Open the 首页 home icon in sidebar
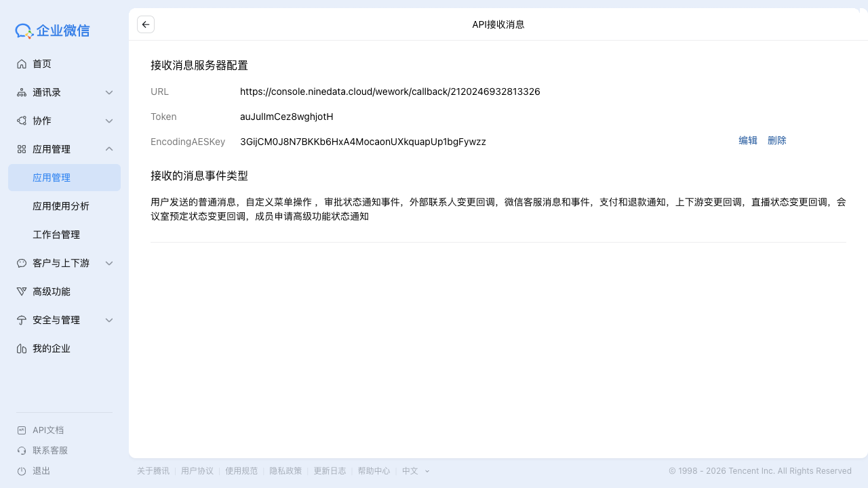This screenshot has height=488, width=868. point(22,64)
